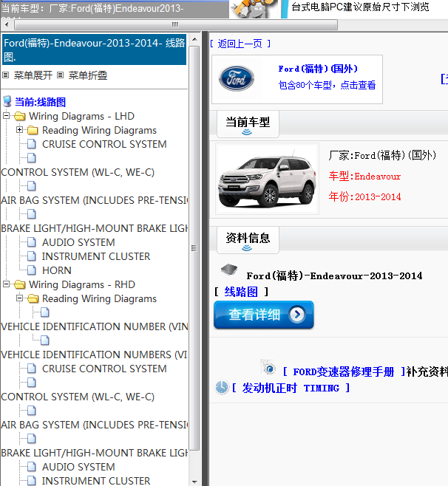
Task: Click the Ford-Endeavour-2013-2014 线路图 title banner
Action: click(x=95, y=49)
